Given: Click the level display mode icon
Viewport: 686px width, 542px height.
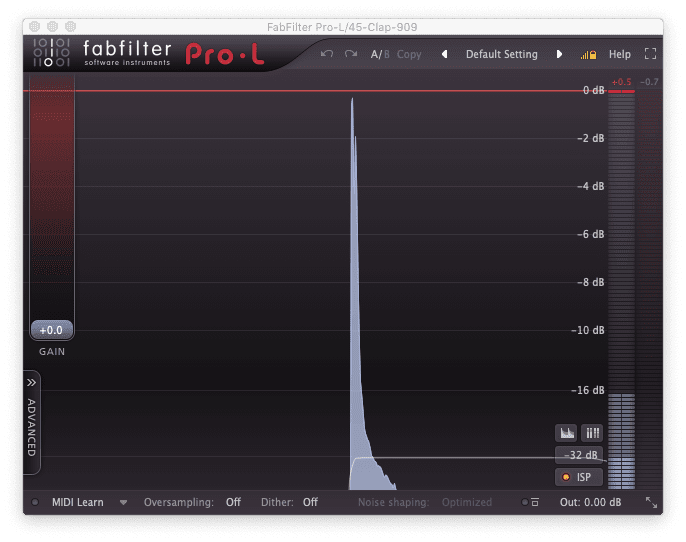Looking at the screenshot, I should (567, 433).
